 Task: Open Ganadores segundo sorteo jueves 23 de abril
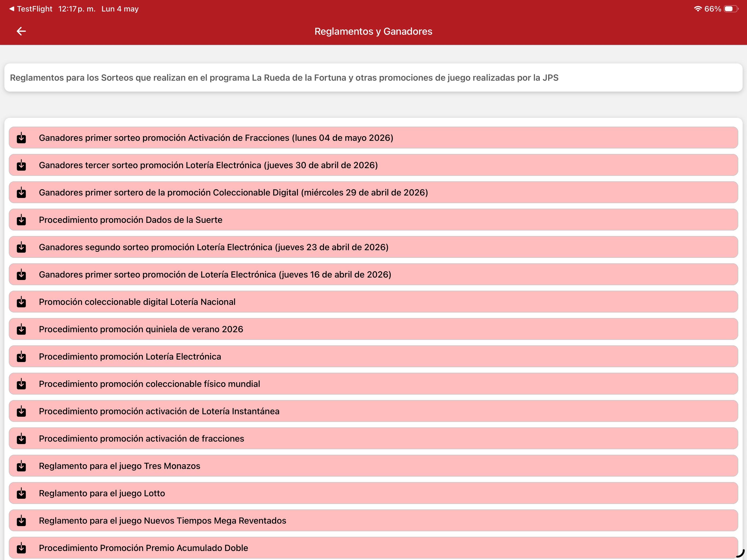pos(373,247)
